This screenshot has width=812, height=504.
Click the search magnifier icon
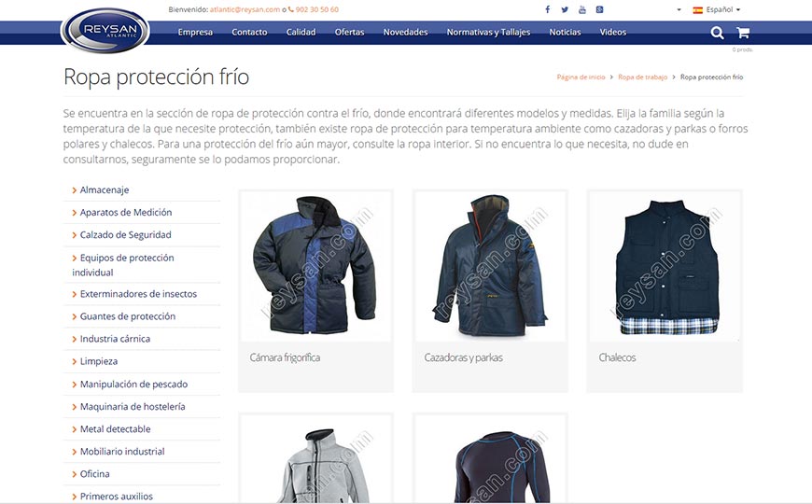tap(717, 33)
